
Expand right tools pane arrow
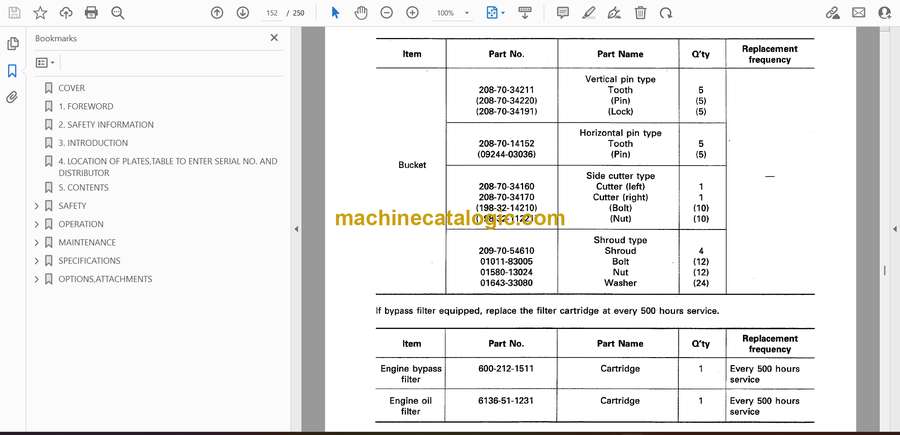(894, 229)
